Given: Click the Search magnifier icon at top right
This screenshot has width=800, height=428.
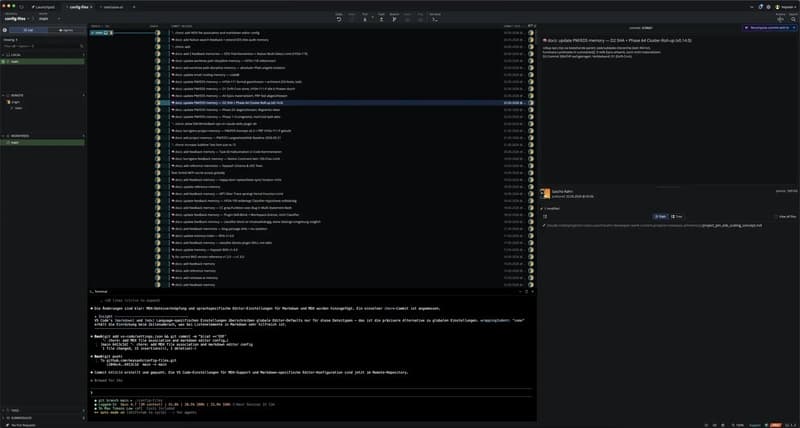Looking at the screenshot, I should tap(793, 18).
